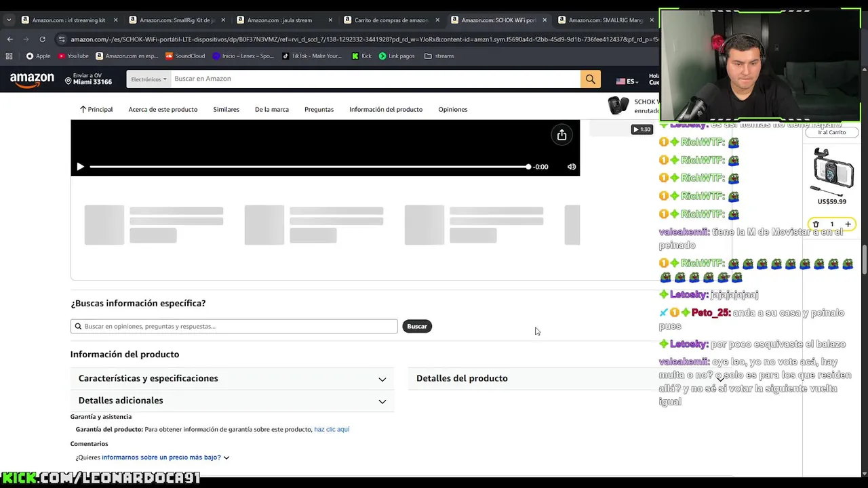Screen dimensions: 868x488
Task: Click the 'Ir al Carrito' button
Action: pos(832,132)
